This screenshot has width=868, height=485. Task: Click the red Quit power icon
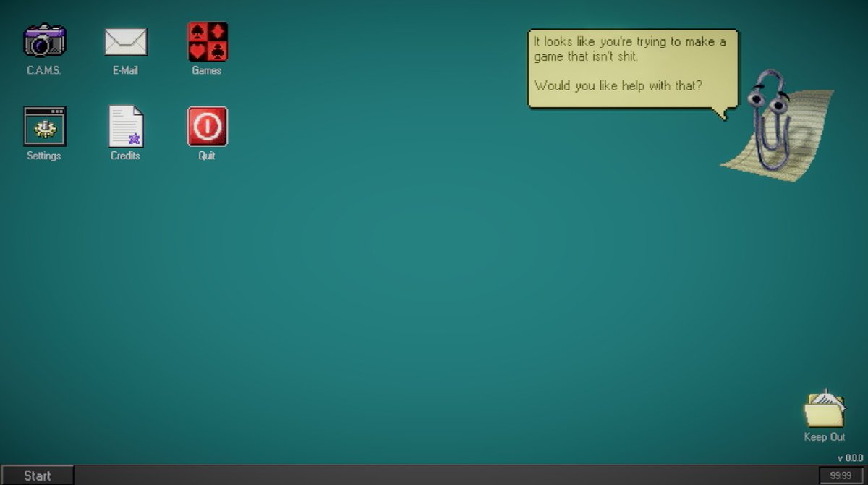[x=208, y=127]
